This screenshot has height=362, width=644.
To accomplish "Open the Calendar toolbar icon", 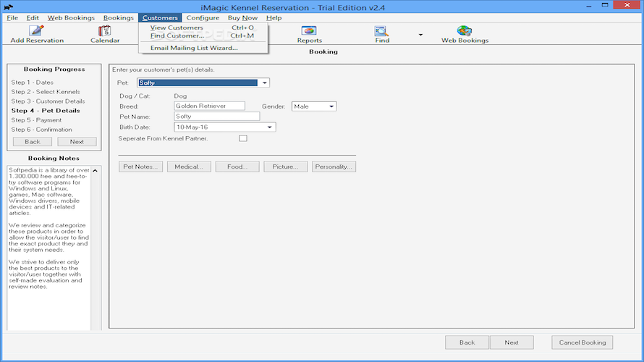I will pyautogui.click(x=105, y=31).
